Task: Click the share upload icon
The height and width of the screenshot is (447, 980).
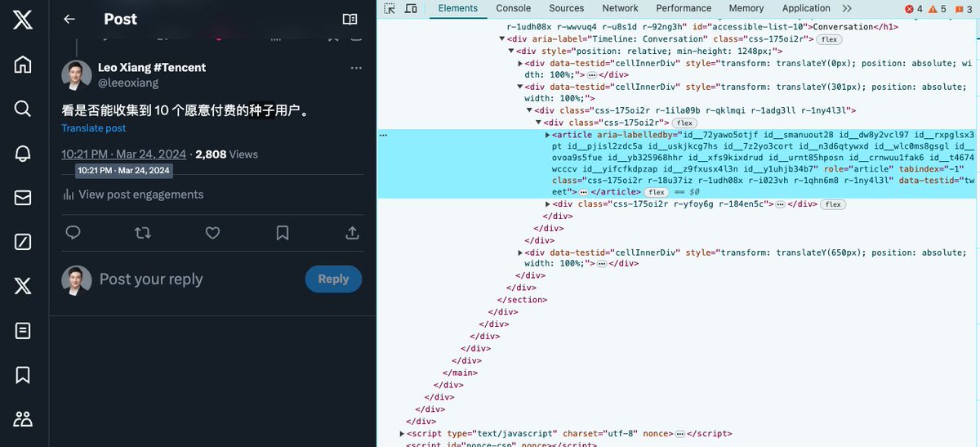Action: (353, 233)
